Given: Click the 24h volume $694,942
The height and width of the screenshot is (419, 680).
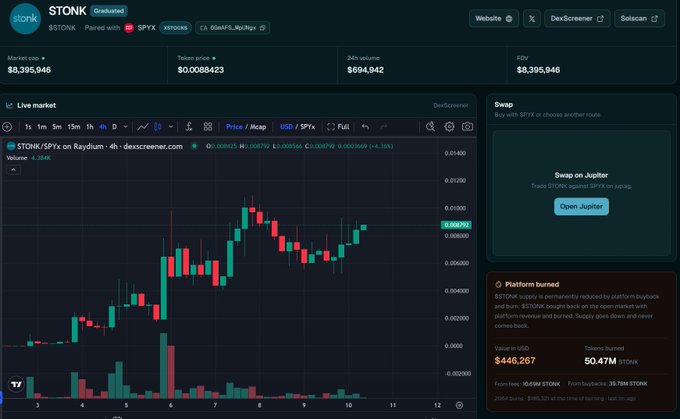Looking at the screenshot, I should 365,70.
